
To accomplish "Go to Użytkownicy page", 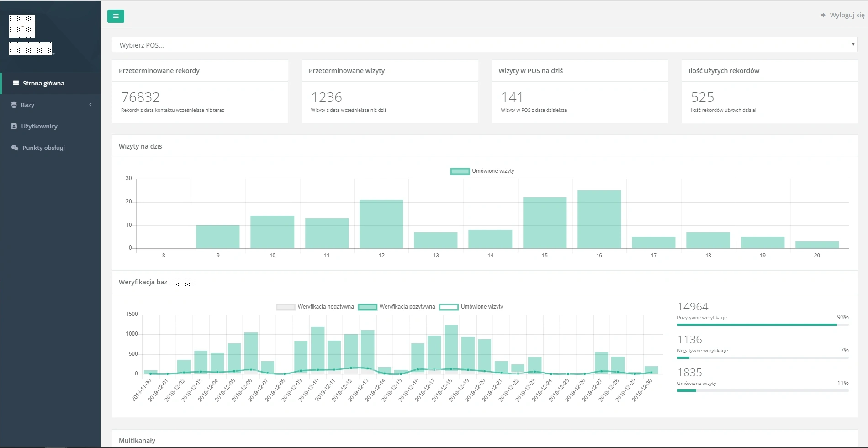I will pyautogui.click(x=39, y=126).
